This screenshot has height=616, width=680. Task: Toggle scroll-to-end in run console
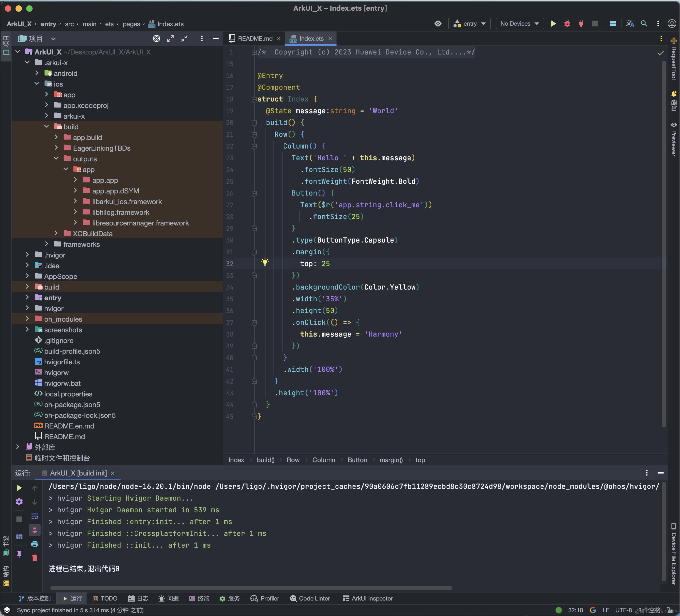coord(34,530)
